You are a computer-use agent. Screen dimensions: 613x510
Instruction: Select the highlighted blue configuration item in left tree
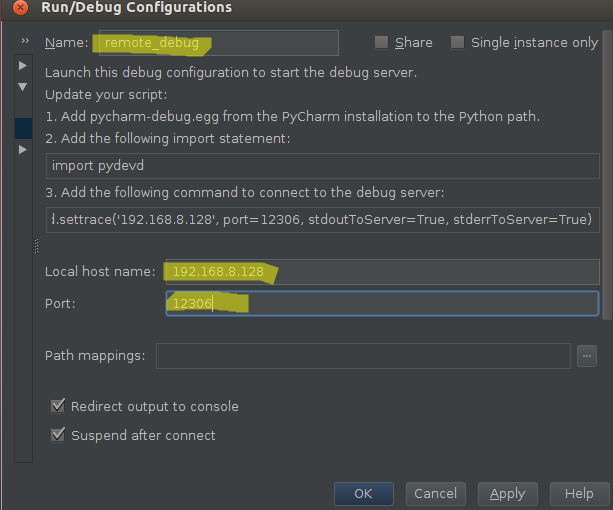point(23,129)
